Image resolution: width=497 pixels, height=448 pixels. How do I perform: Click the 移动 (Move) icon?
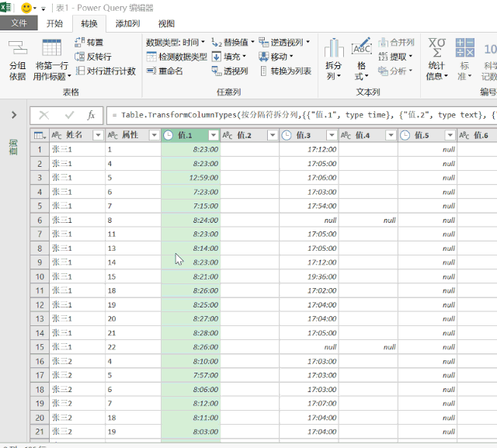[x=263, y=57]
